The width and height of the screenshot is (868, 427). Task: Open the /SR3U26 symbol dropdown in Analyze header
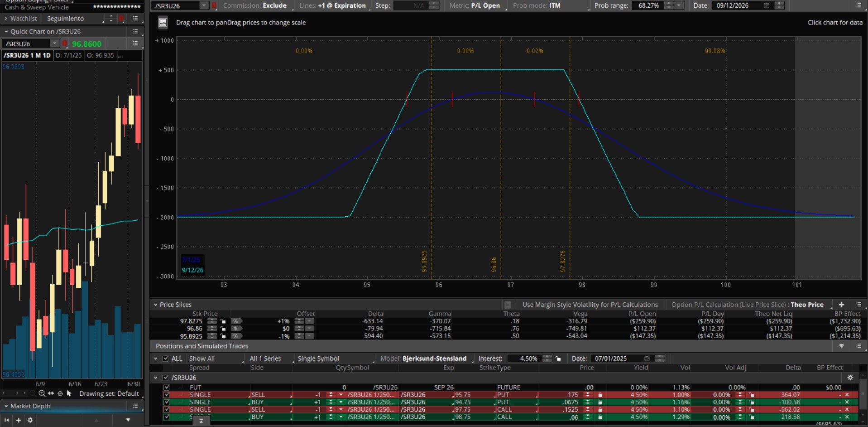pos(204,5)
